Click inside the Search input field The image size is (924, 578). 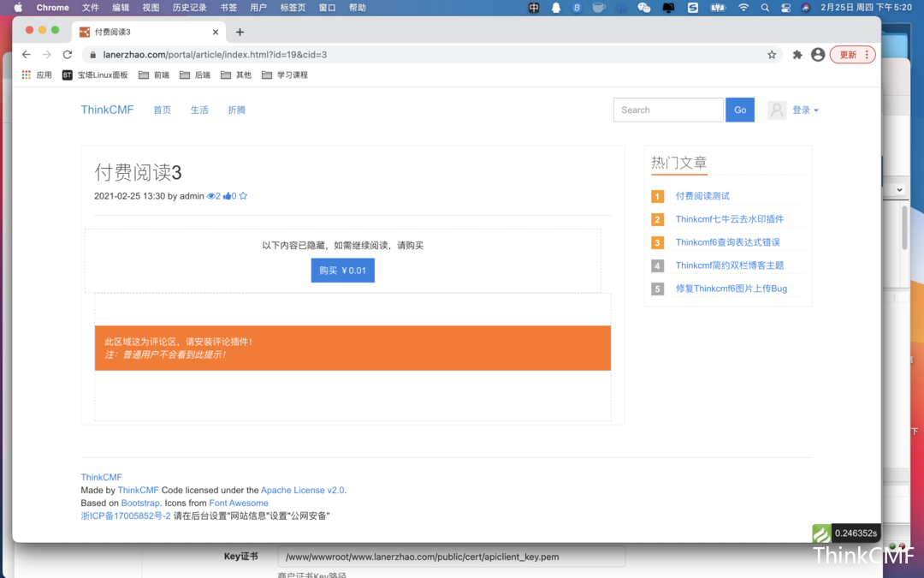(x=668, y=110)
